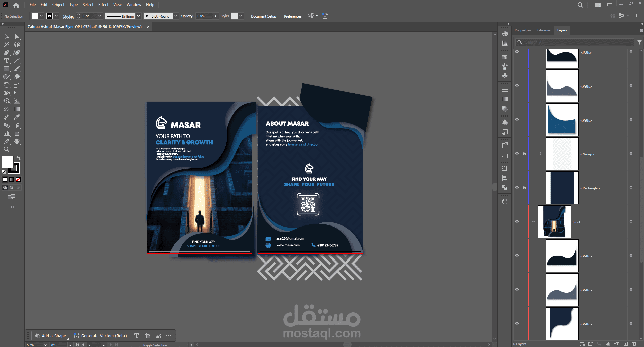Click the large Fill color swatch
This screenshot has width=644, height=347.
coord(7,162)
